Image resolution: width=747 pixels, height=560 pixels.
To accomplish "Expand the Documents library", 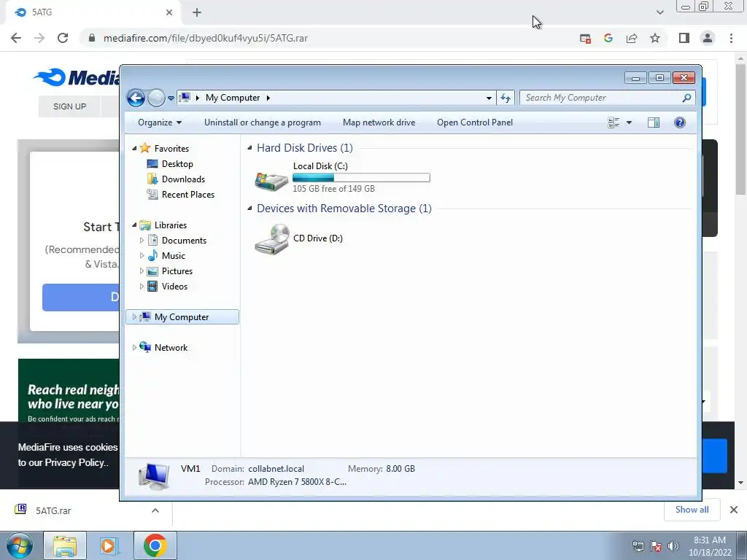I will [x=142, y=241].
